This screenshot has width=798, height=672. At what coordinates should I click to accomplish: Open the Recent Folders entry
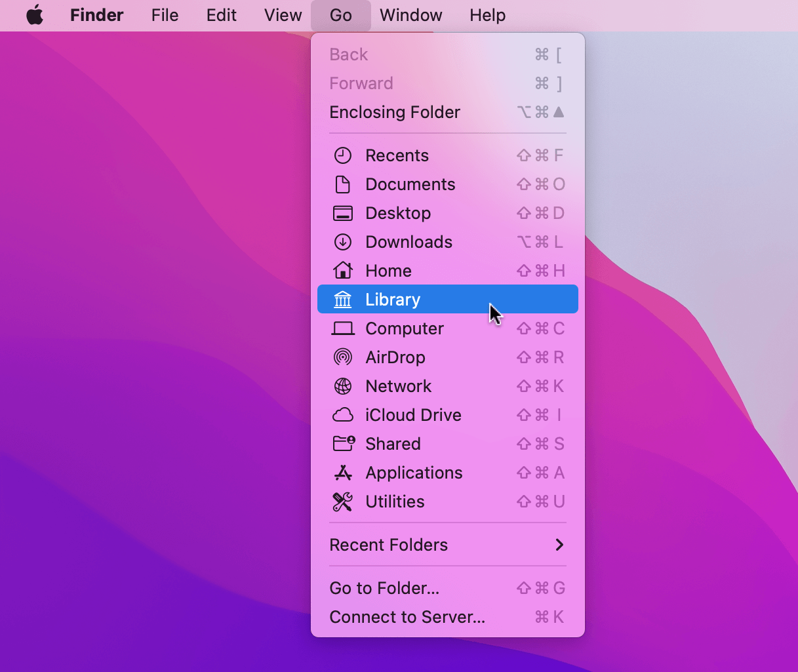(x=448, y=545)
